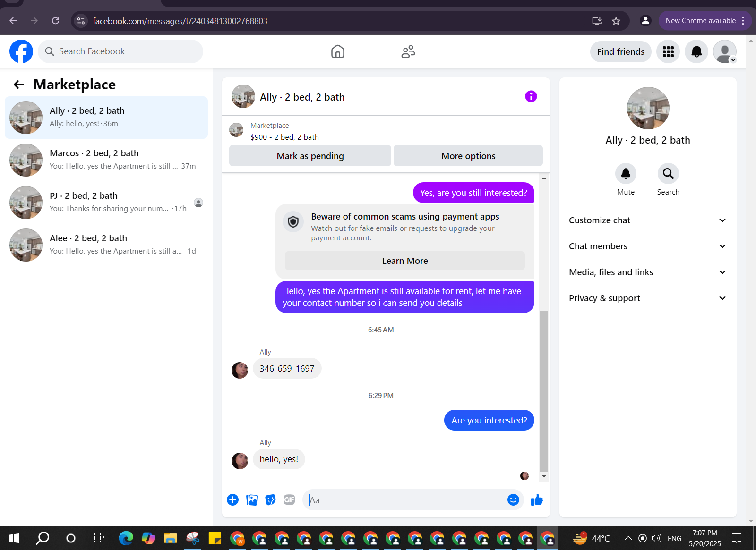Screen dimensions: 756x550
Task: Open the emoji picker icon
Action: [513, 500]
